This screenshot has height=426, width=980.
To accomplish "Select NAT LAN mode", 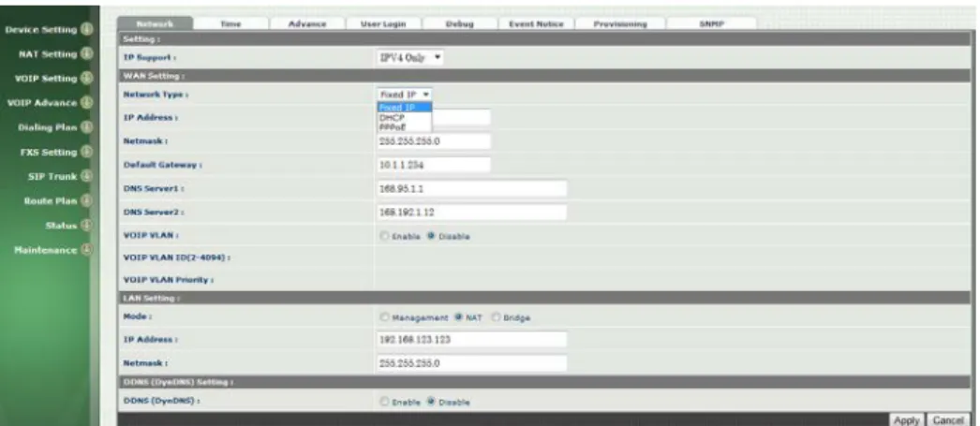I will (x=459, y=317).
